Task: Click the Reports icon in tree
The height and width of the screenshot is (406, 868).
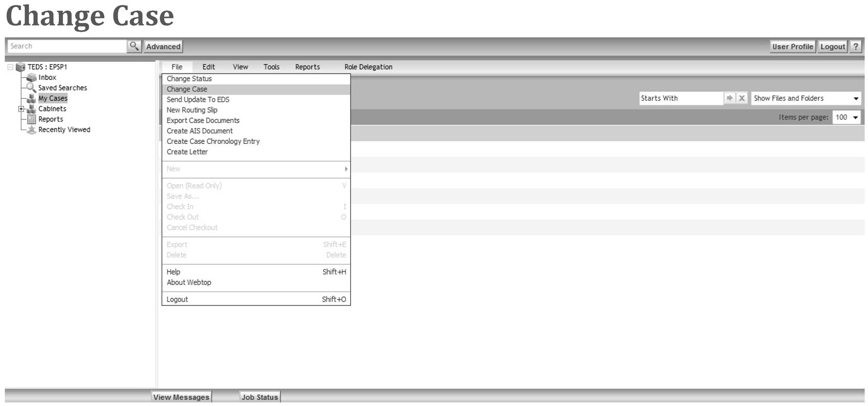Action: pos(31,119)
